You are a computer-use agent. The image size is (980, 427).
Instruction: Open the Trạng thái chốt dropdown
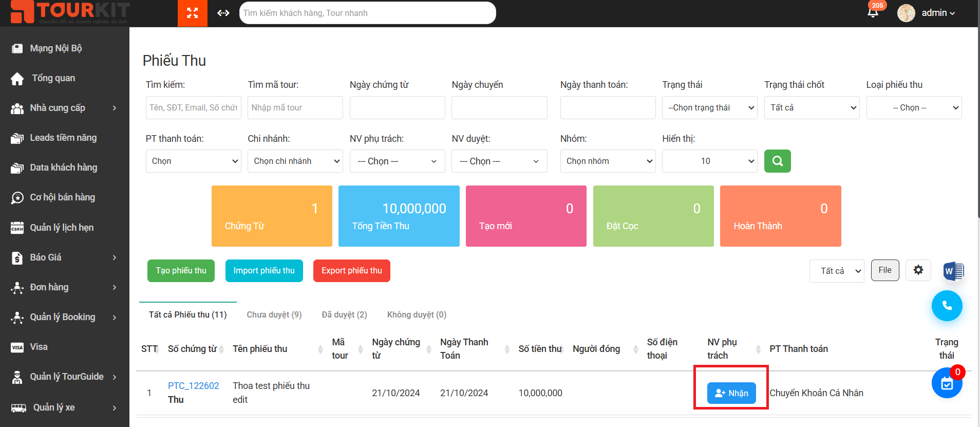pos(812,108)
